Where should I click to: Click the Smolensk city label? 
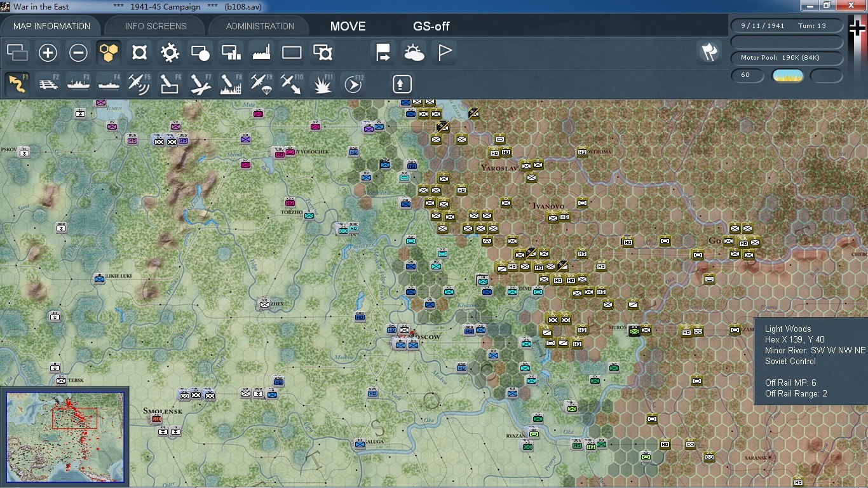tap(163, 411)
